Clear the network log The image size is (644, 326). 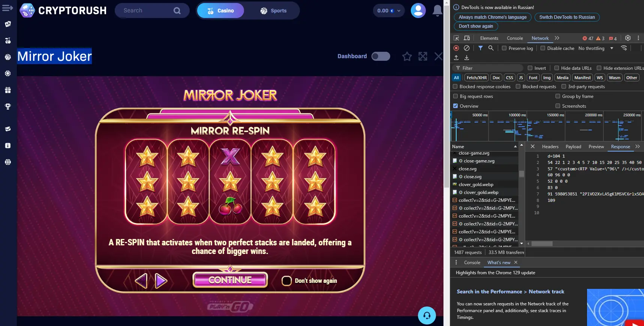467,48
